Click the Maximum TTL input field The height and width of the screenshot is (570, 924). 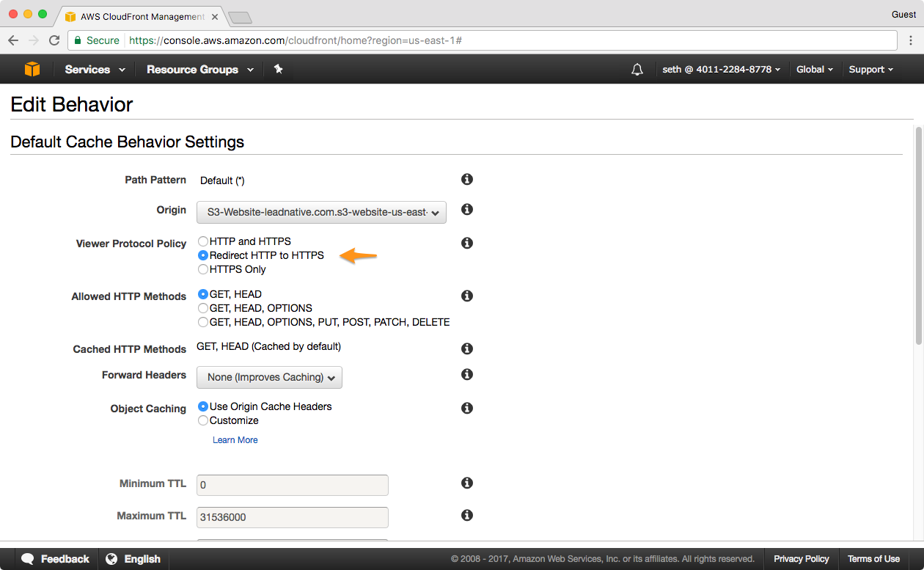[x=292, y=517]
